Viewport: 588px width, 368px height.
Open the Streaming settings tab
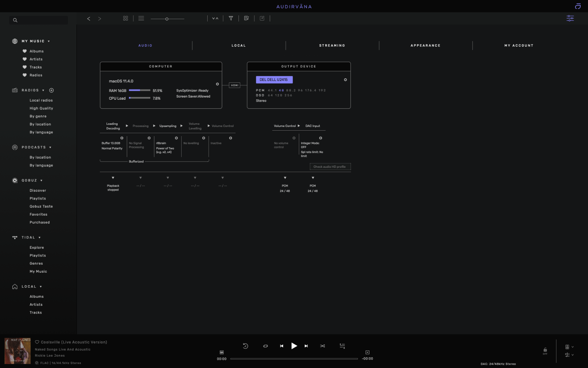tap(332, 46)
